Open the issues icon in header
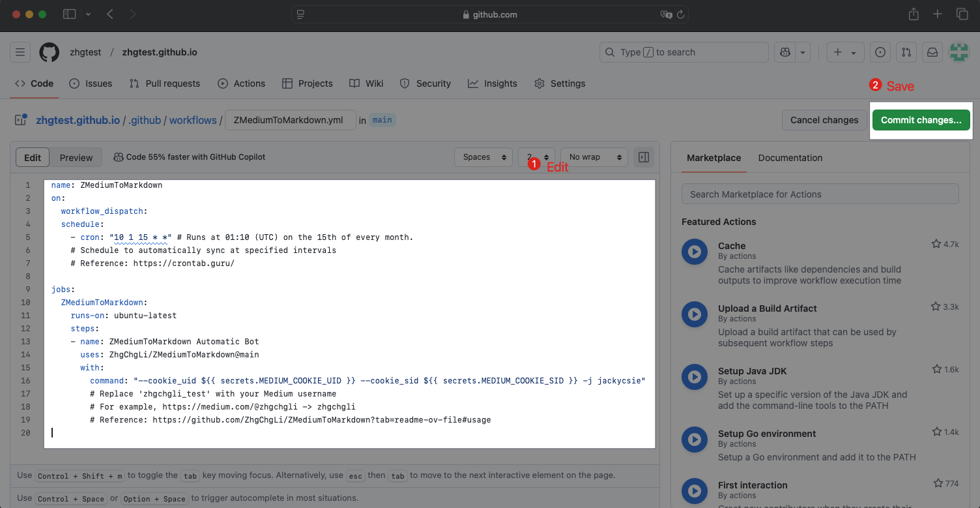Image resolution: width=980 pixels, height=508 pixels. tap(880, 52)
